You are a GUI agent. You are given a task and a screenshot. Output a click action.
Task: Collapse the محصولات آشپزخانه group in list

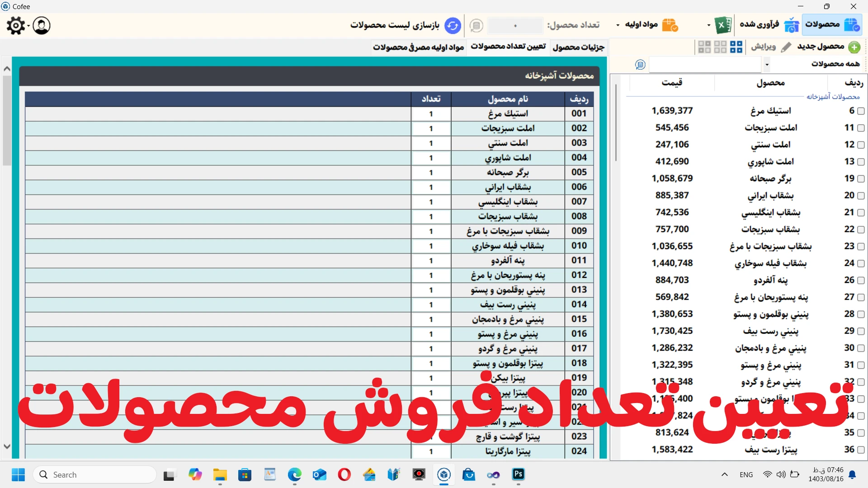coord(833,97)
